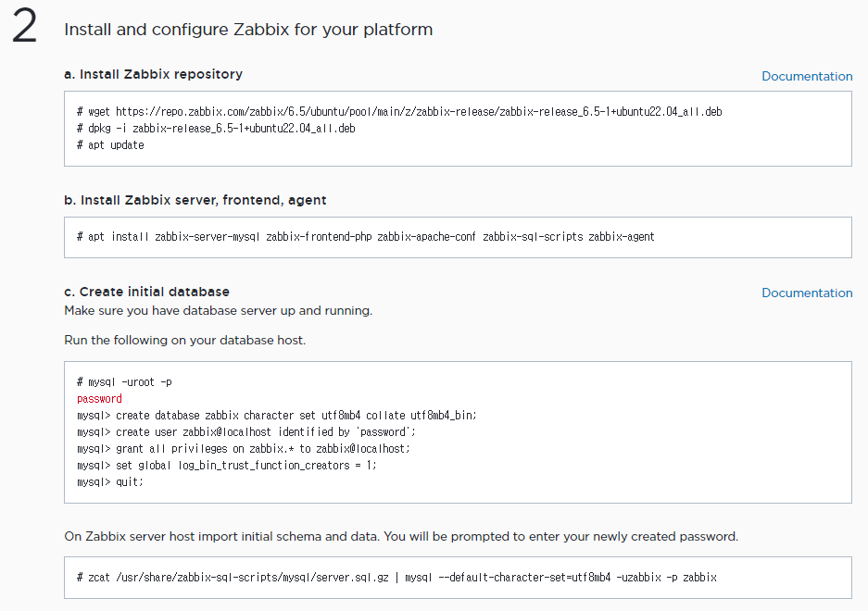Click the mysql -uroot -p command line
This screenshot has width=868, height=611.
point(124,381)
